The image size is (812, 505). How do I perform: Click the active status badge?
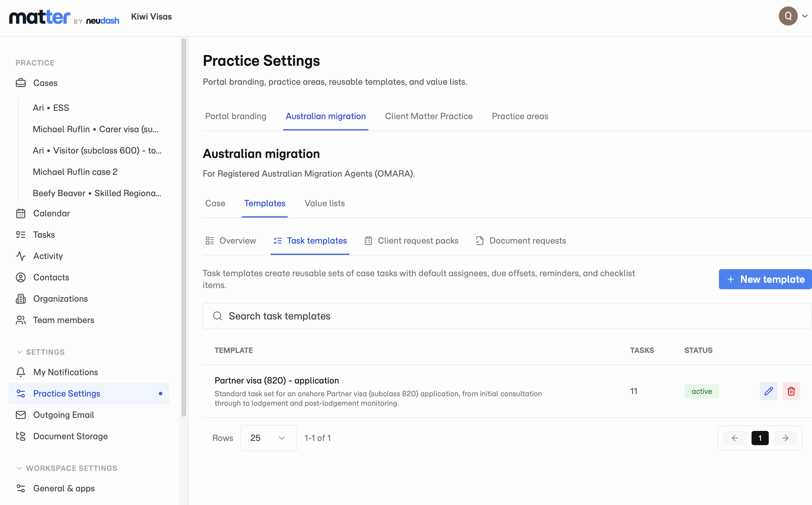tap(701, 391)
